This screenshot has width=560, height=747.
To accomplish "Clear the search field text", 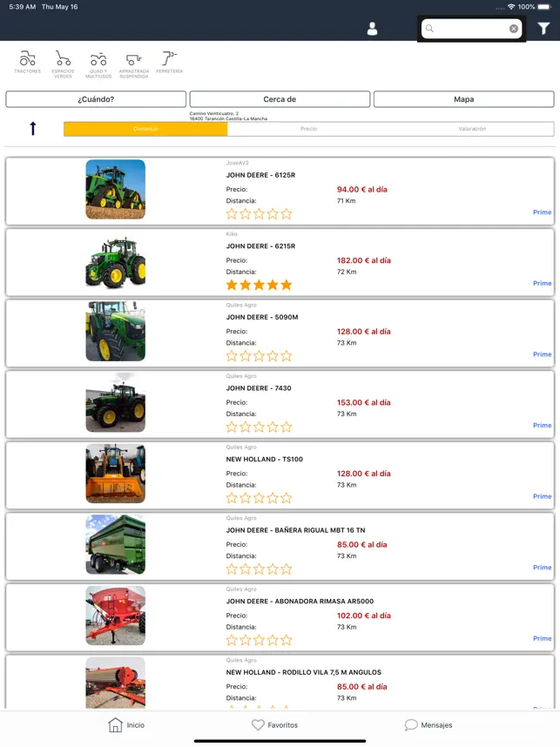I will 513,29.
